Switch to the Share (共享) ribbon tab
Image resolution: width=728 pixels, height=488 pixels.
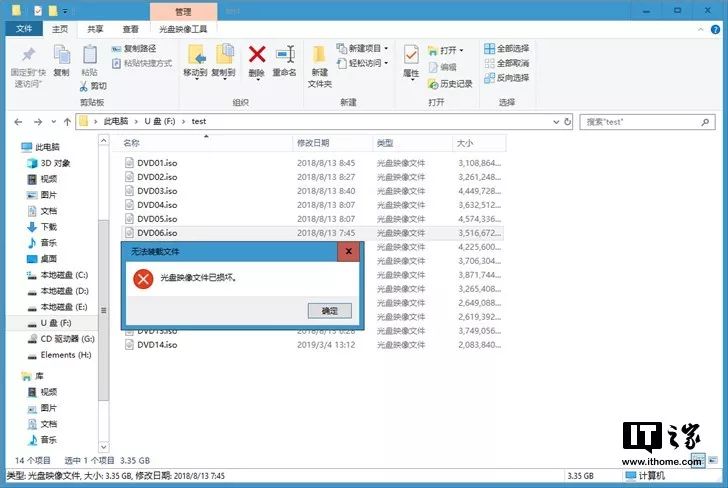click(x=94, y=30)
